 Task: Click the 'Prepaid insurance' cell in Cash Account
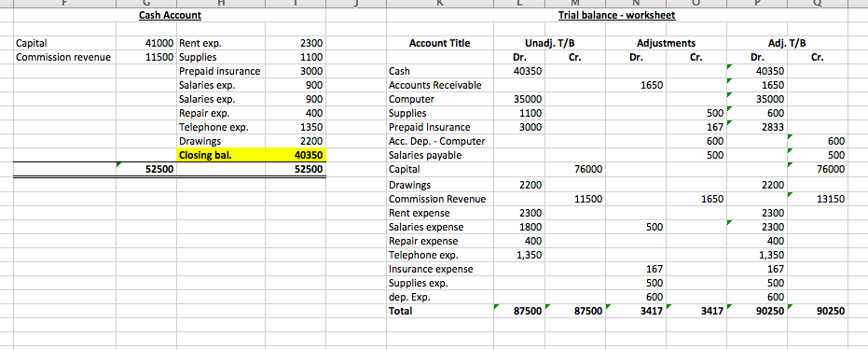221,71
